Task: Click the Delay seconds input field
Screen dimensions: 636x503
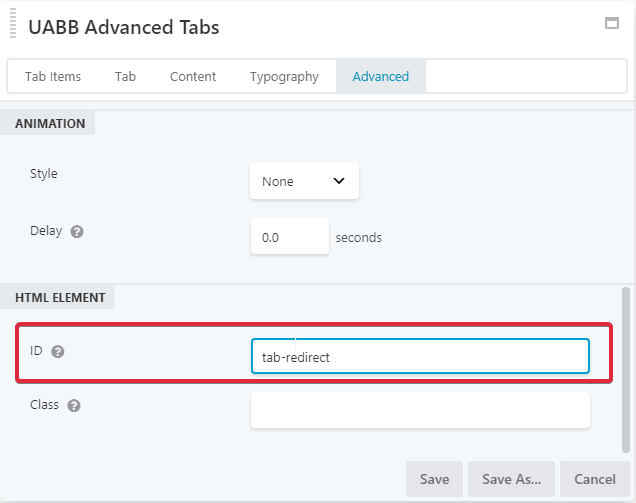Action: click(289, 238)
